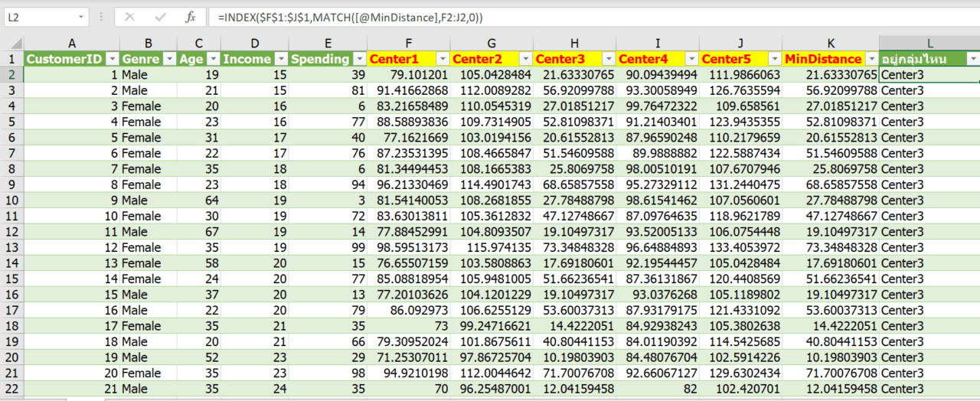Click cell with value 126.7635594
The image size is (980, 401).
point(740,90)
